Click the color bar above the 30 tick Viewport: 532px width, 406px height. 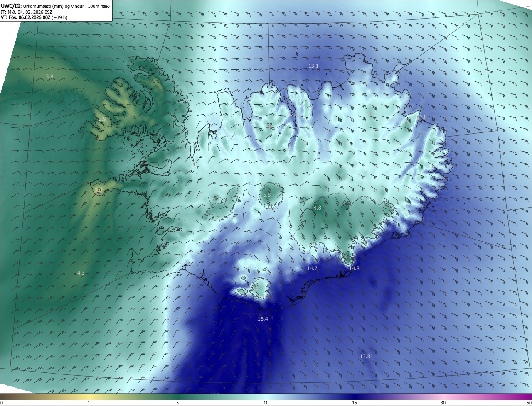(x=443, y=397)
